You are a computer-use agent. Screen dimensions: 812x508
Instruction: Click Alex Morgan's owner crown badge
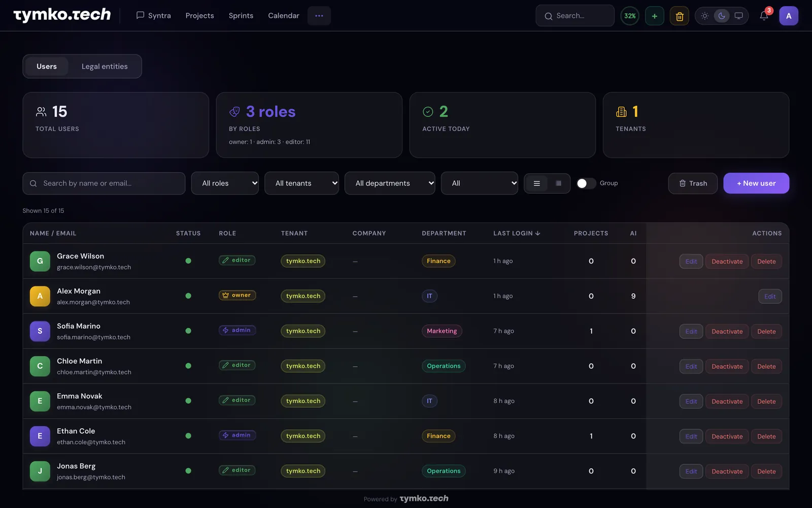pos(237,295)
